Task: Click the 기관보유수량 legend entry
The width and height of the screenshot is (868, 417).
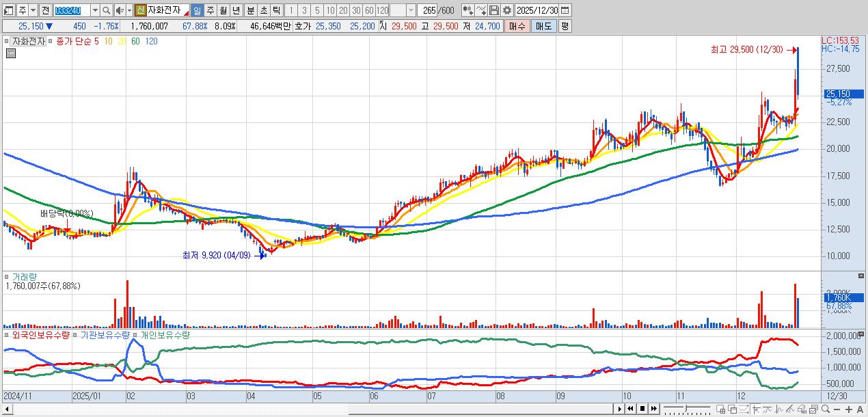Action: pyautogui.click(x=105, y=335)
